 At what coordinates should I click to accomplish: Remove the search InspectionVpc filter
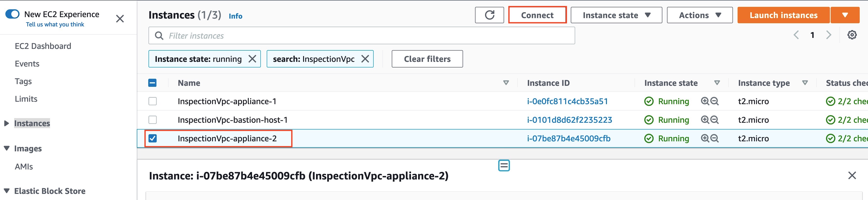pos(365,59)
